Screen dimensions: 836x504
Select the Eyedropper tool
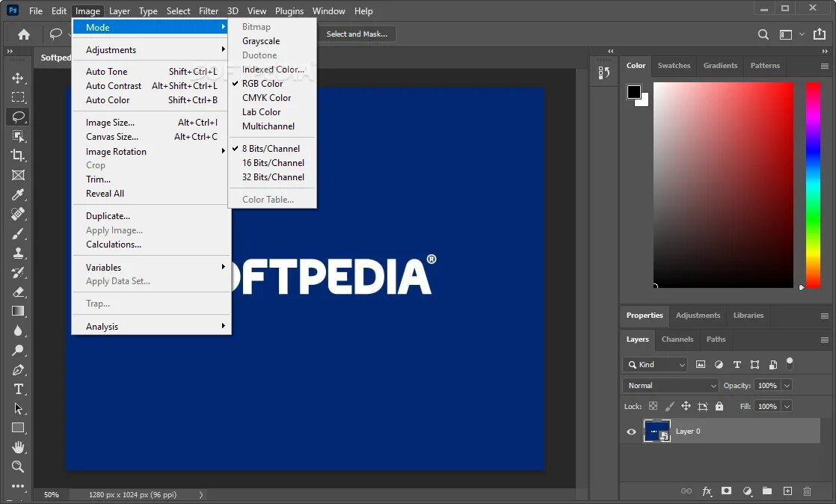click(18, 194)
